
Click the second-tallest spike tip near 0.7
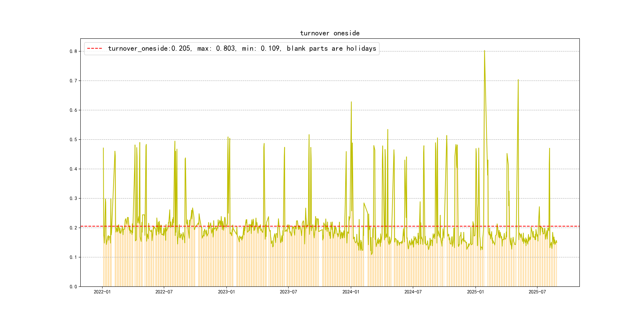518,80
